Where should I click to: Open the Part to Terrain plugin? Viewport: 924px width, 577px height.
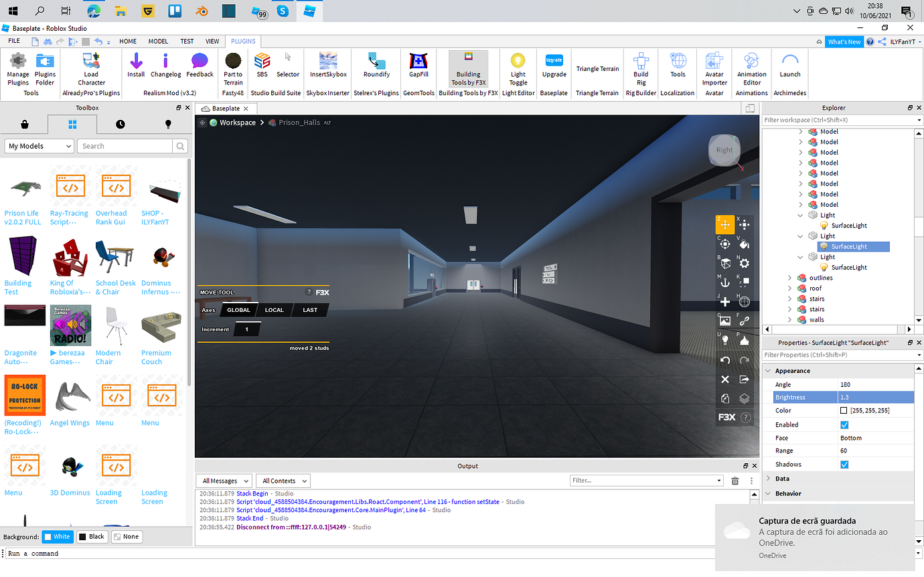point(233,70)
